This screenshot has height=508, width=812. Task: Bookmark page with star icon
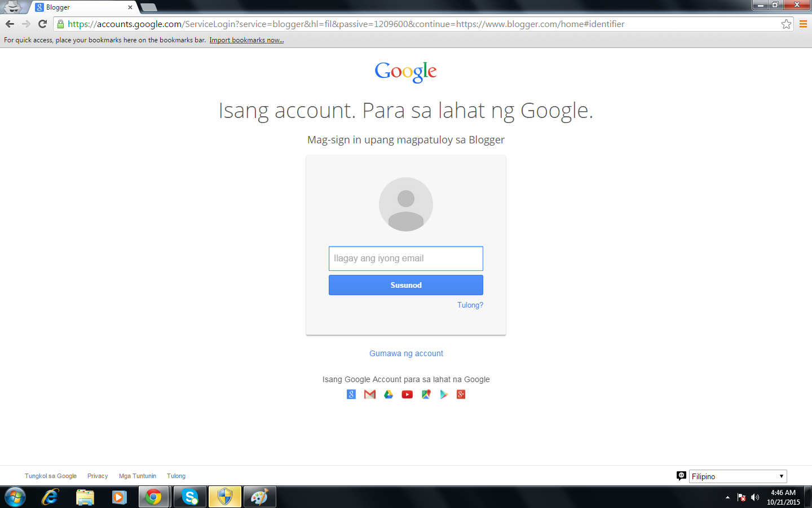[786, 24]
